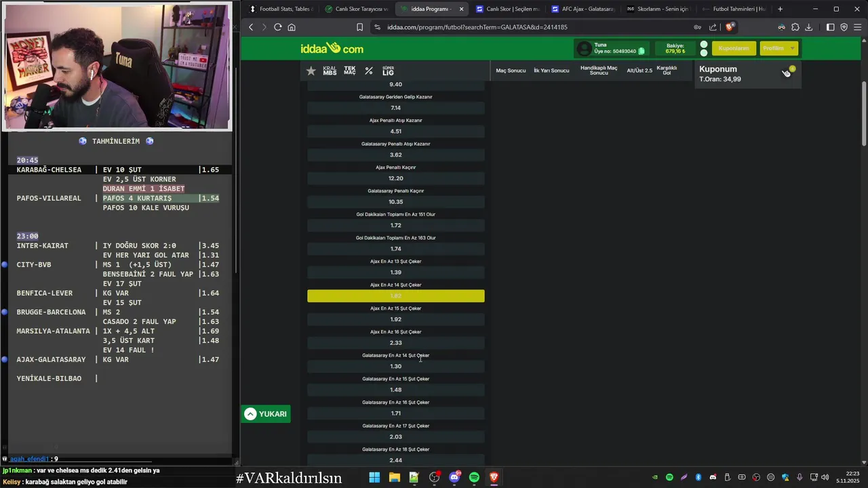Click the iddaa.com logo
The height and width of the screenshot is (488, 868).
tap(332, 48)
